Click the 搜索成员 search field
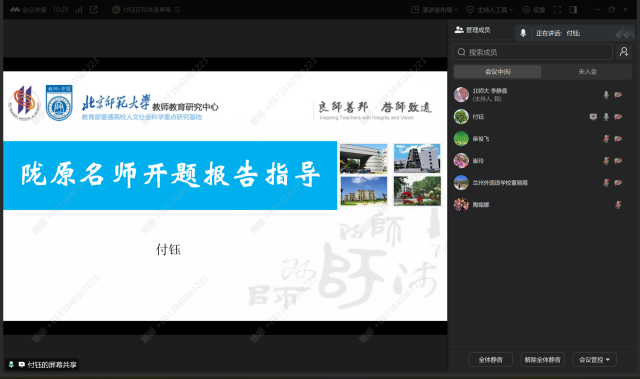The image size is (640, 379). [533, 52]
